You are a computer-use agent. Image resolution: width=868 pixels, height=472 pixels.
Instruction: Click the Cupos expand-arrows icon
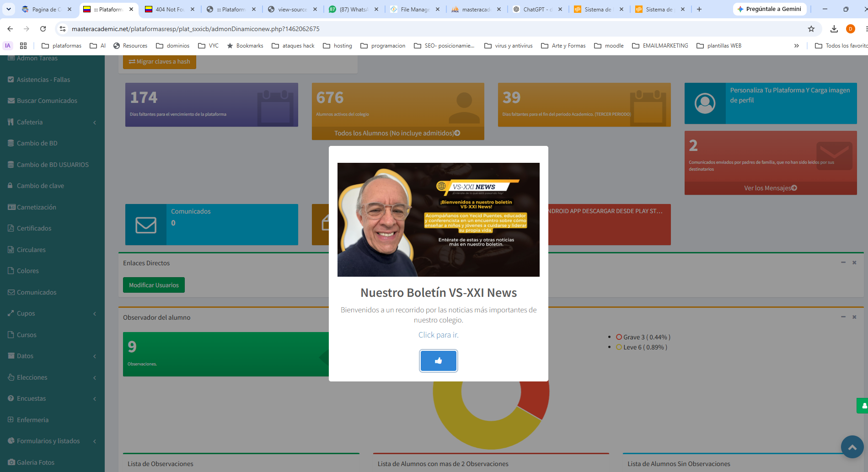tap(11, 313)
